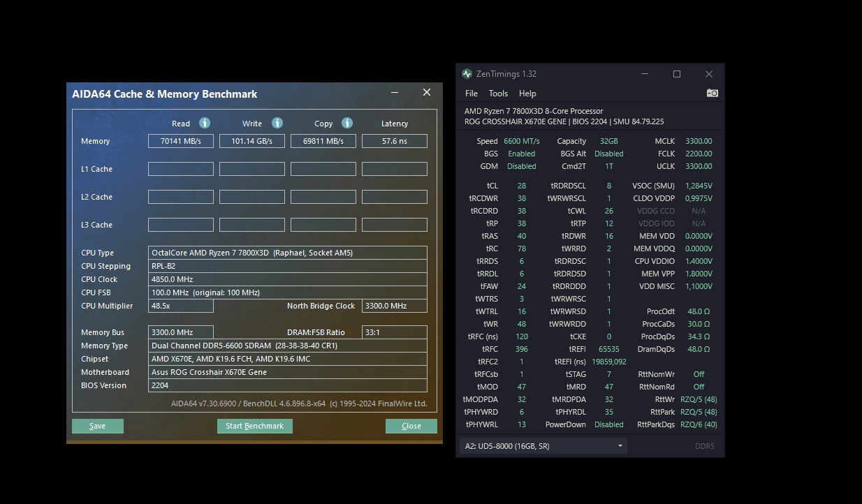Viewport: 862px width, 504px height.
Task: Click the CPU VDDIO value 1.4000V
Action: point(699,261)
